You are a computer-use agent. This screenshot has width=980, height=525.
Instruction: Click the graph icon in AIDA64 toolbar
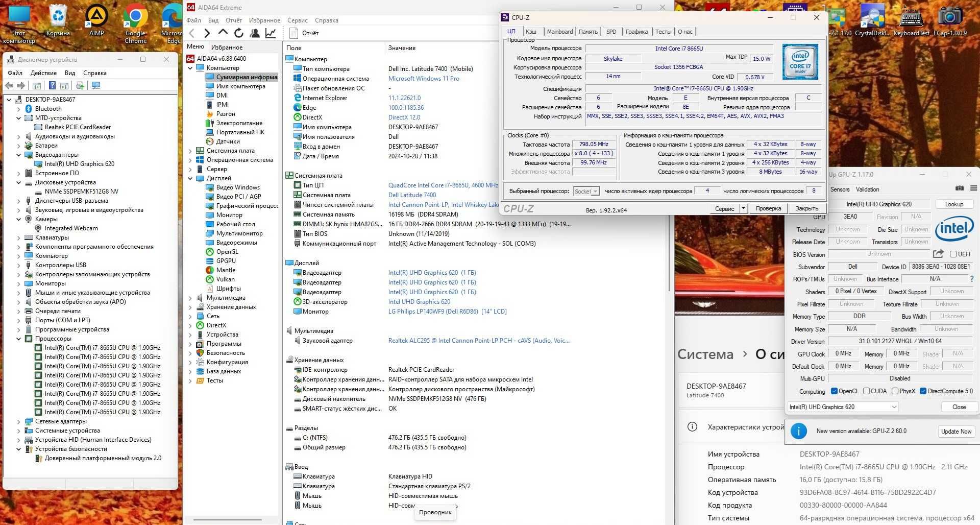pyautogui.click(x=270, y=33)
